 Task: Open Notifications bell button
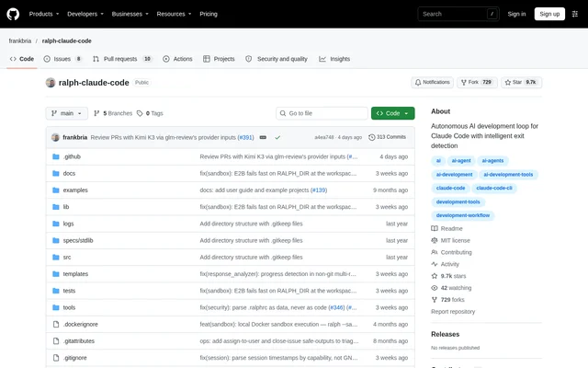432,82
